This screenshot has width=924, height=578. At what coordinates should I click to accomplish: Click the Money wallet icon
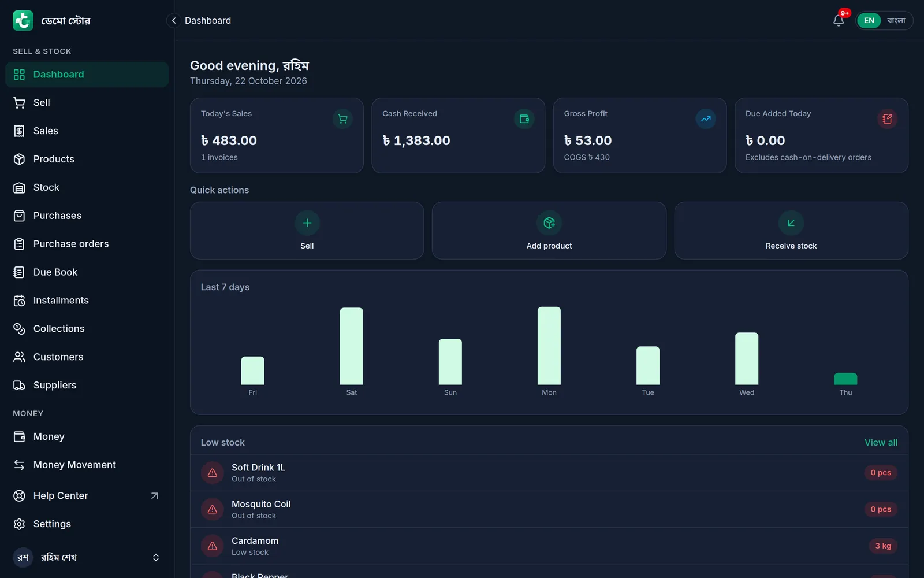click(19, 437)
